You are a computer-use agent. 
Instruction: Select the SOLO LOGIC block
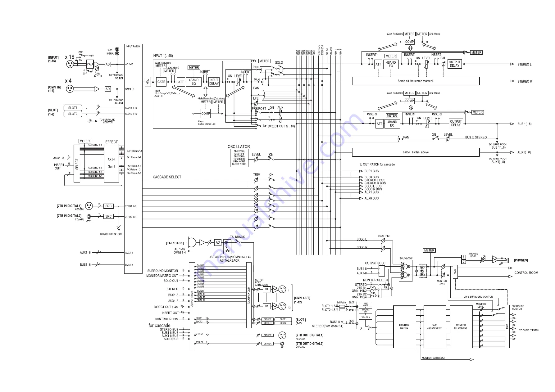pyautogui.click(x=406, y=271)
